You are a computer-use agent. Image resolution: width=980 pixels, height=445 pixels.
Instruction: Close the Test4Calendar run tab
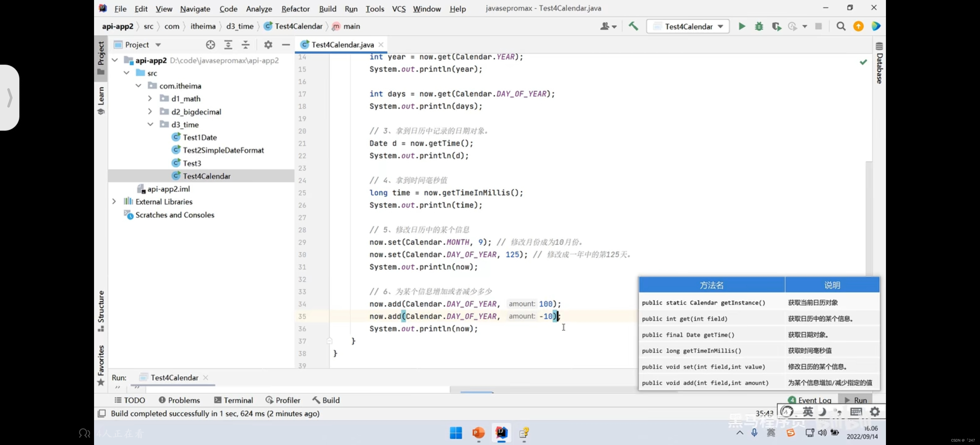coord(205,377)
